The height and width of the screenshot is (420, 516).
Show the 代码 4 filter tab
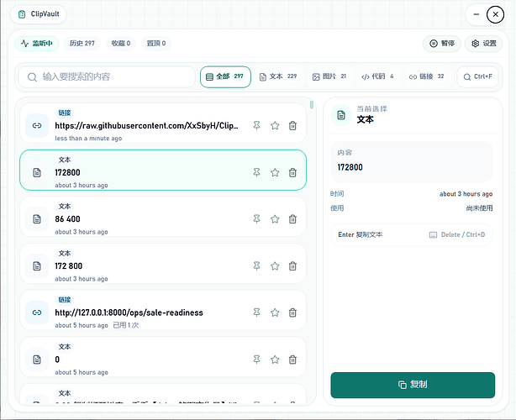[x=378, y=76]
